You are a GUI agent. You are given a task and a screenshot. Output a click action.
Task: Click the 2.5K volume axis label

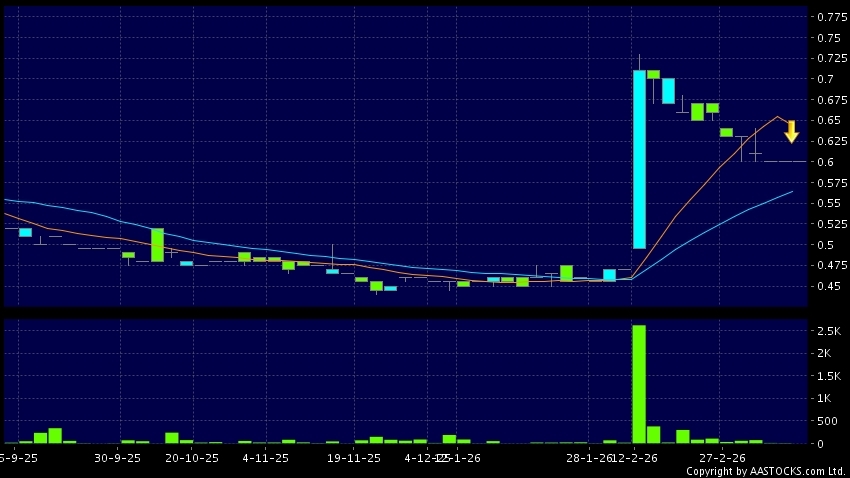pyautogui.click(x=828, y=331)
